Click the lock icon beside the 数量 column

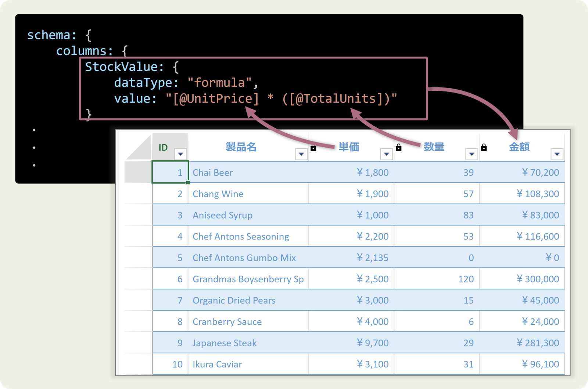click(x=398, y=148)
